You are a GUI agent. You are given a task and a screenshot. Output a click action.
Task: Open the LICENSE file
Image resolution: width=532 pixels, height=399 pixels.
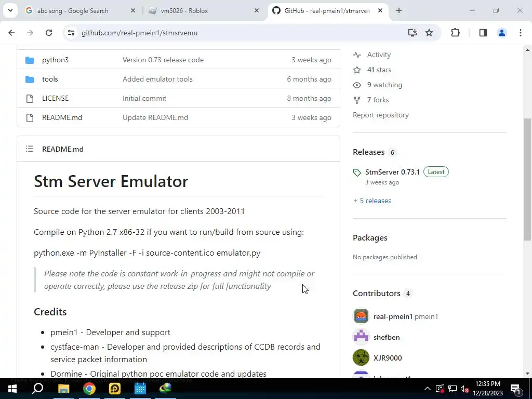pyautogui.click(x=55, y=98)
